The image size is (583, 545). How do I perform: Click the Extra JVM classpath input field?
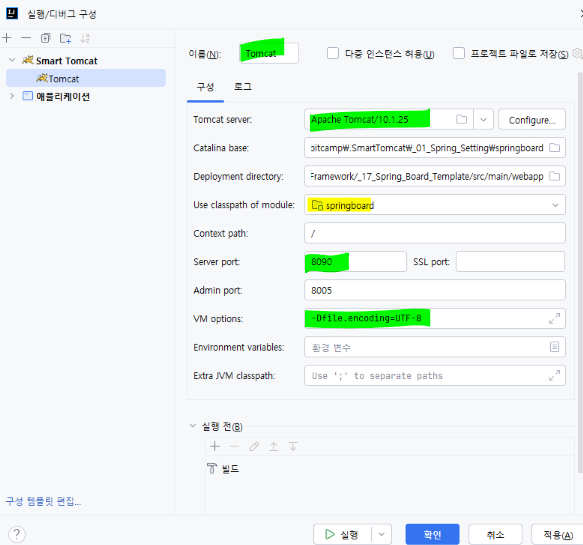(435, 375)
